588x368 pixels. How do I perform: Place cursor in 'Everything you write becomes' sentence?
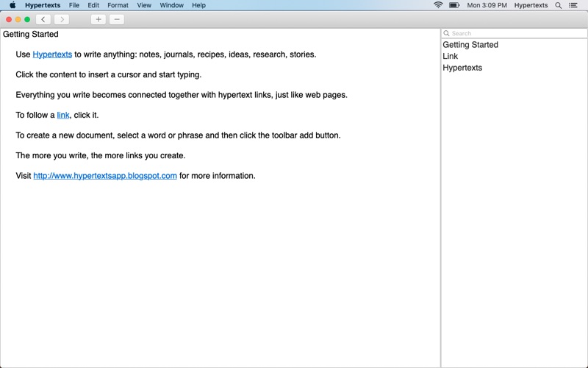click(182, 95)
